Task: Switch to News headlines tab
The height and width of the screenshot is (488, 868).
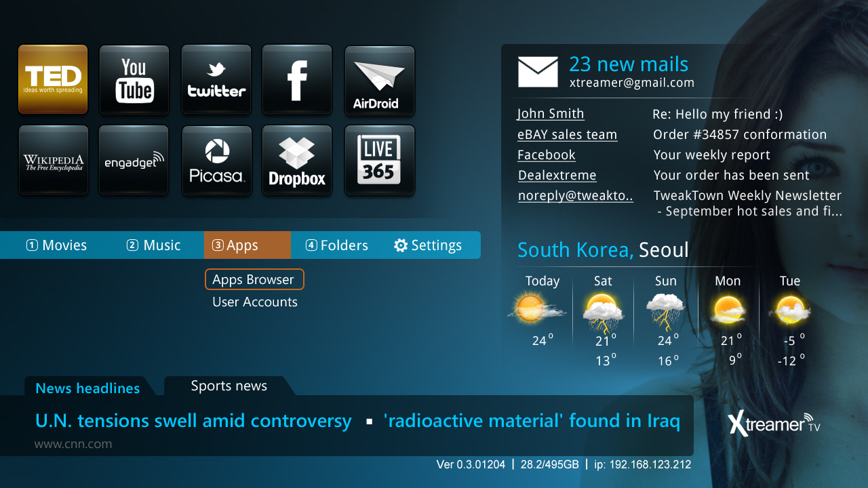Action: pyautogui.click(x=87, y=388)
